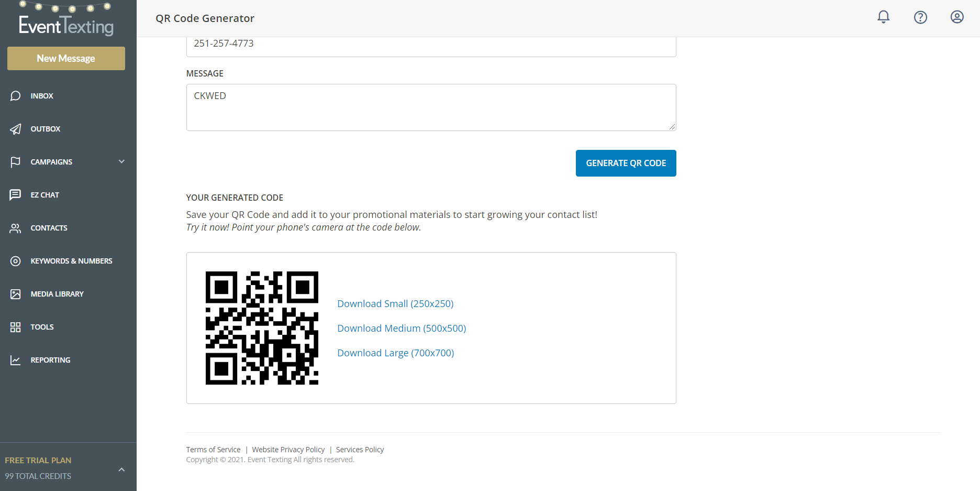Expand the Campaigns submenu chevron
Viewport: 980px width, 491px height.
point(122,161)
